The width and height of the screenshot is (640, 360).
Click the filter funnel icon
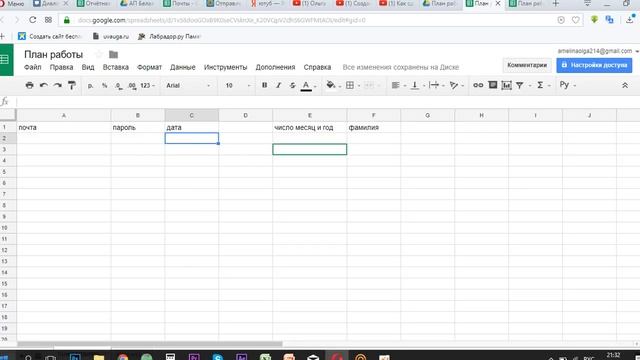(520, 85)
